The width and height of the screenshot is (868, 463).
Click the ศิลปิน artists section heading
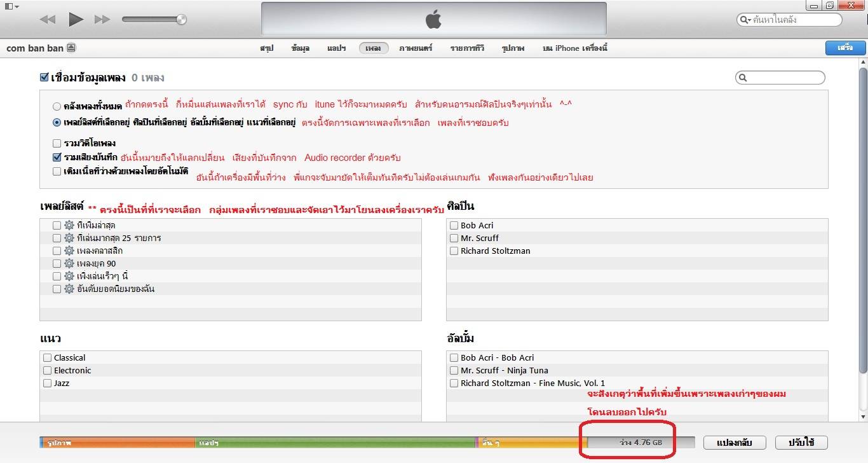[x=460, y=206]
